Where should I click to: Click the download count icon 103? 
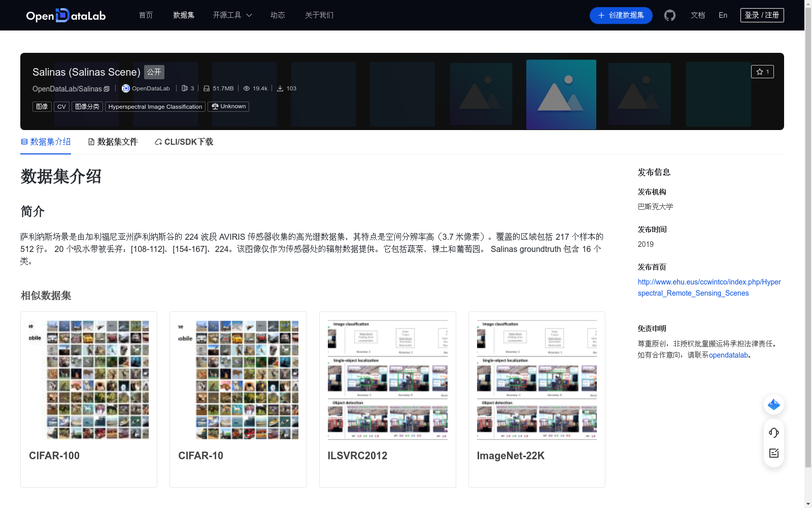click(280, 88)
